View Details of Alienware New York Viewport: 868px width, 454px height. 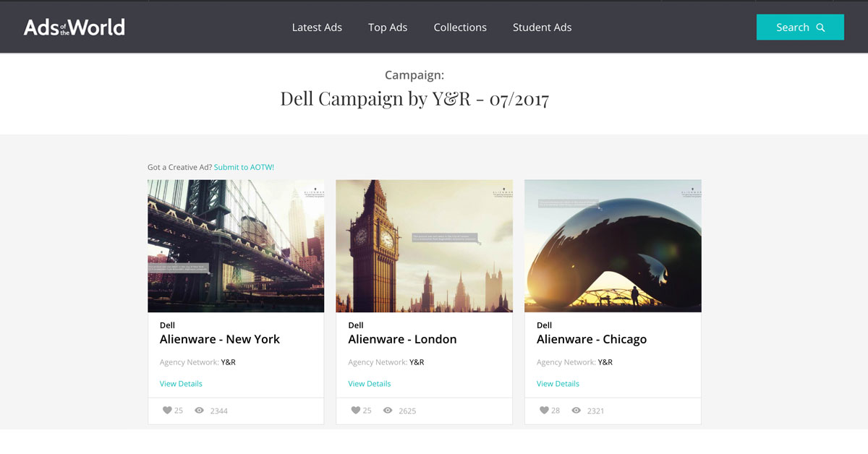coord(181,384)
